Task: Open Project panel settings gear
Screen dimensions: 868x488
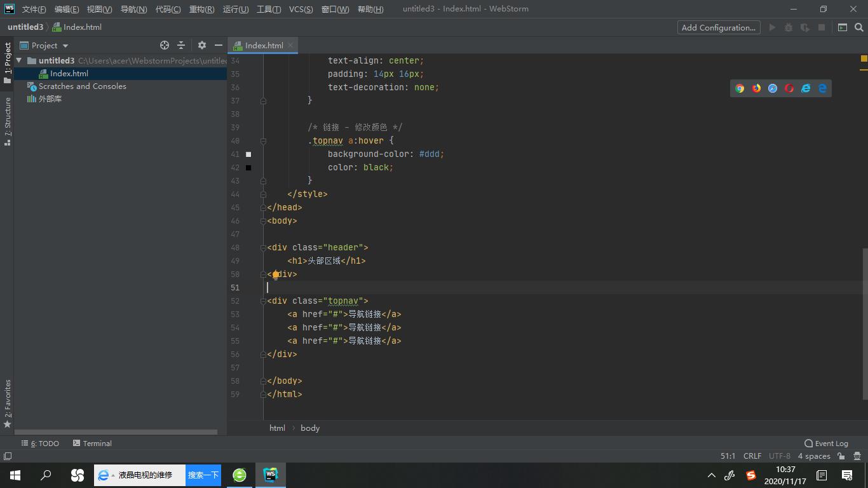Action: click(x=202, y=45)
